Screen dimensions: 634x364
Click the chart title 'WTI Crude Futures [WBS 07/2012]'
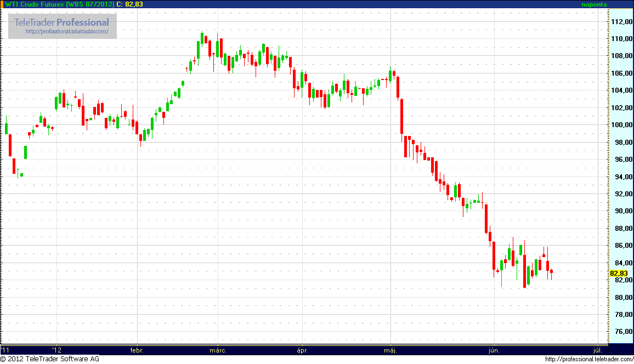click(x=59, y=4)
